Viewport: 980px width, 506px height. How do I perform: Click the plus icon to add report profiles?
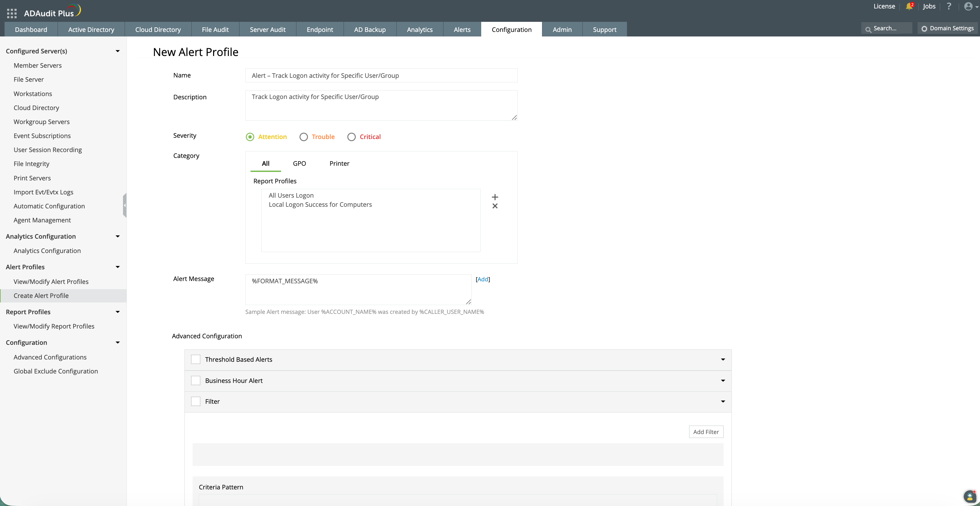coord(495,197)
